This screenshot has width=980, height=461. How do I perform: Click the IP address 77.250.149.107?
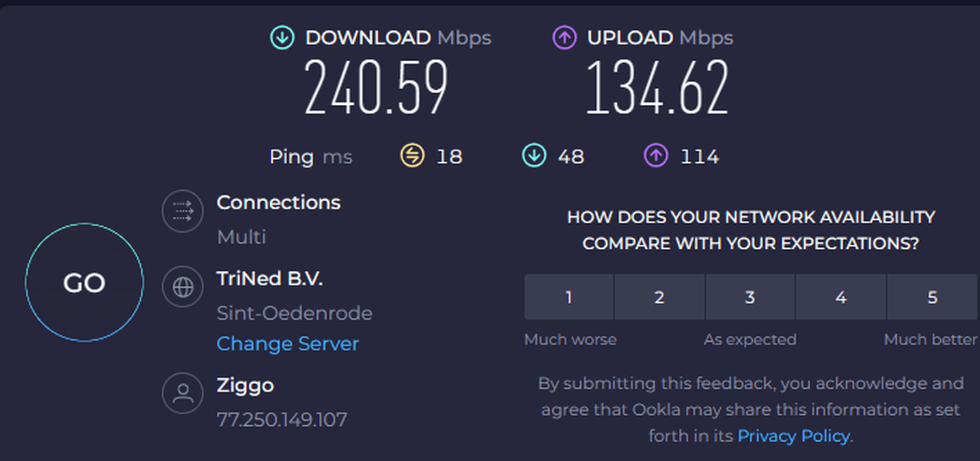[x=282, y=419]
